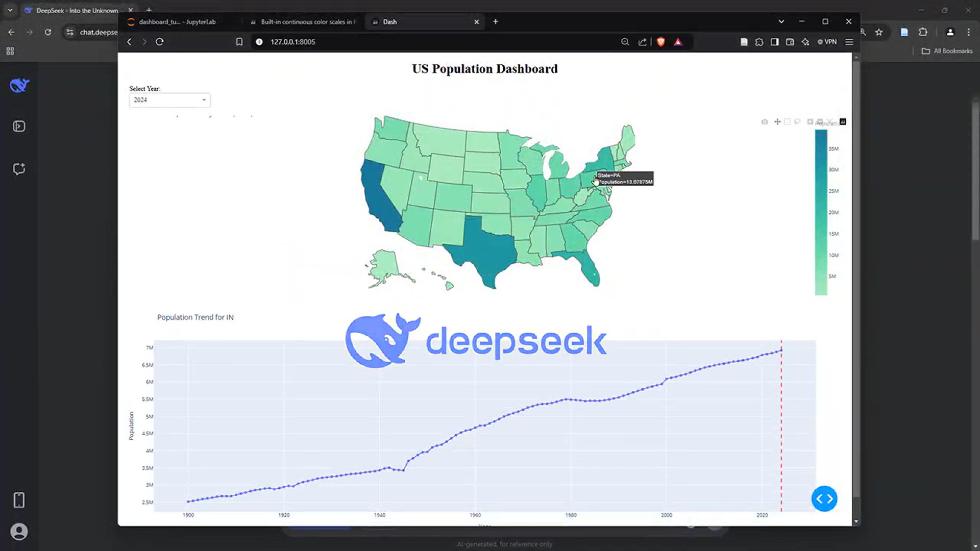Toggle the bookmark icon in the address bar
The height and width of the screenshot is (551, 980).
[239, 42]
